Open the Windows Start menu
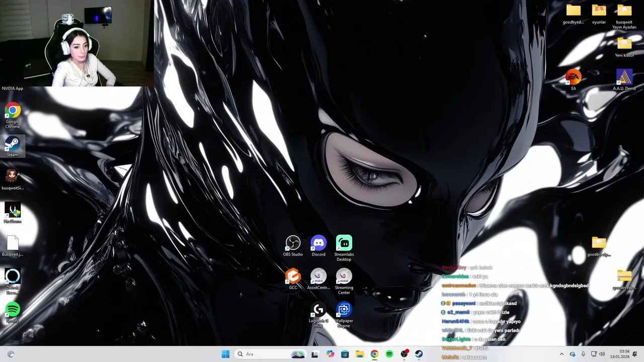Image resolution: width=644 pixels, height=362 pixels. 225,354
